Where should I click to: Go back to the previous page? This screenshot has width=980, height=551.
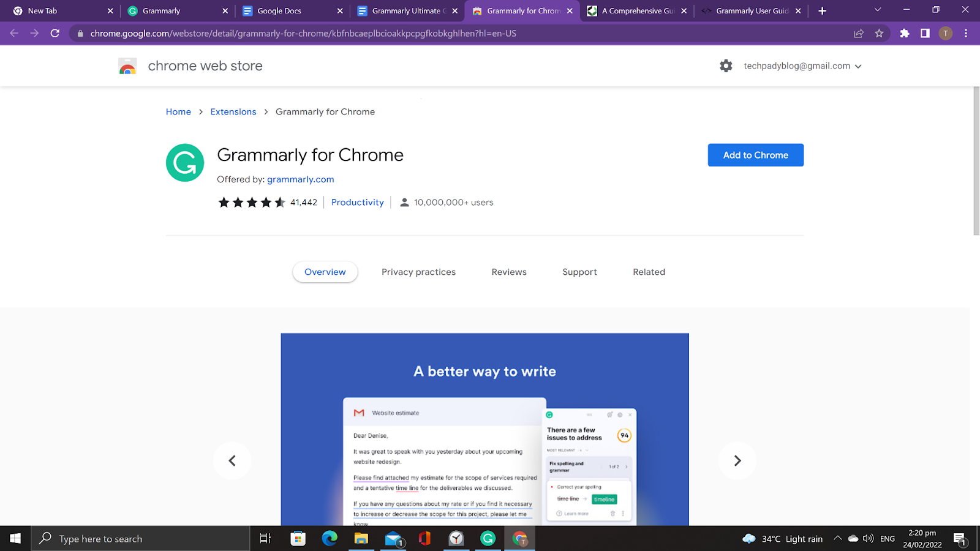[x=14, y=33]
